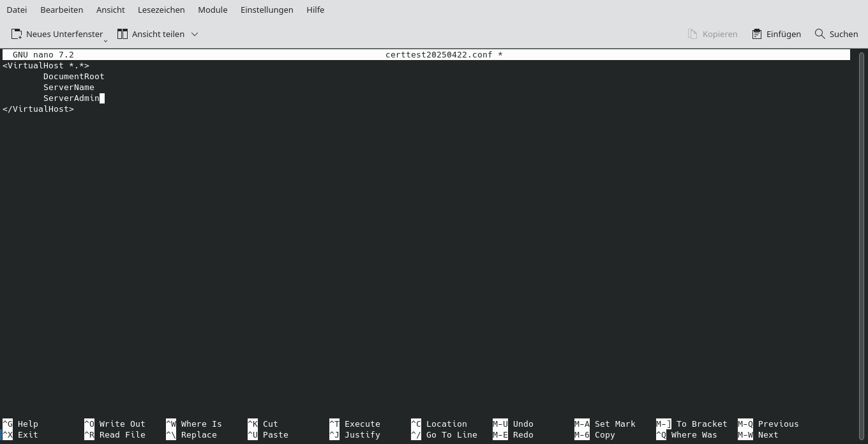The image size is (868, 444).
Task: Click the new tab icon's small page symbol
Action: (17, 34)
